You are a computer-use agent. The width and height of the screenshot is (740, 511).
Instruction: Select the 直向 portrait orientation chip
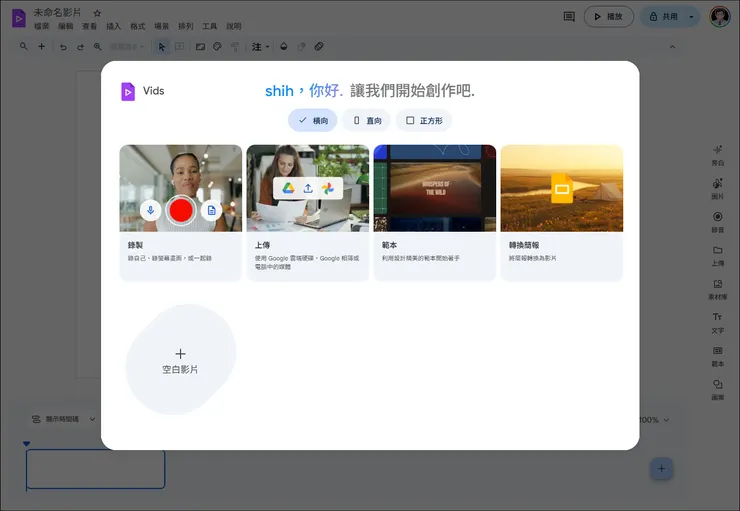click(x=367, y=120)
